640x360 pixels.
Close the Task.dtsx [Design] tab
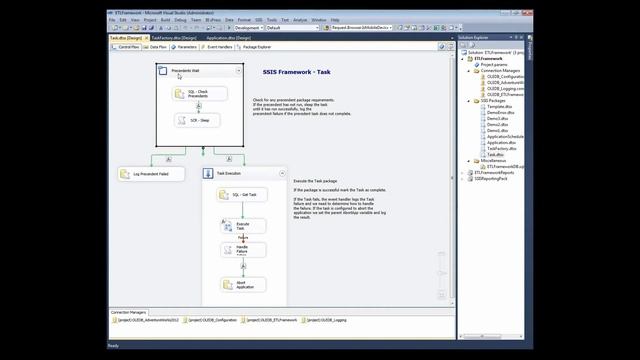pos(147,38)
